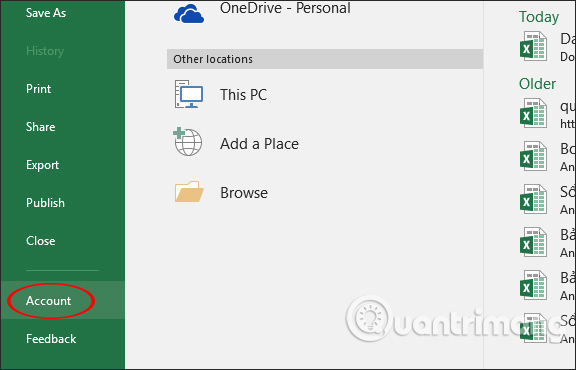Screen dimensions: 576x370
Task: Open the first Excel file under Older
Action: pyautogui.click(x=547, y=114)
